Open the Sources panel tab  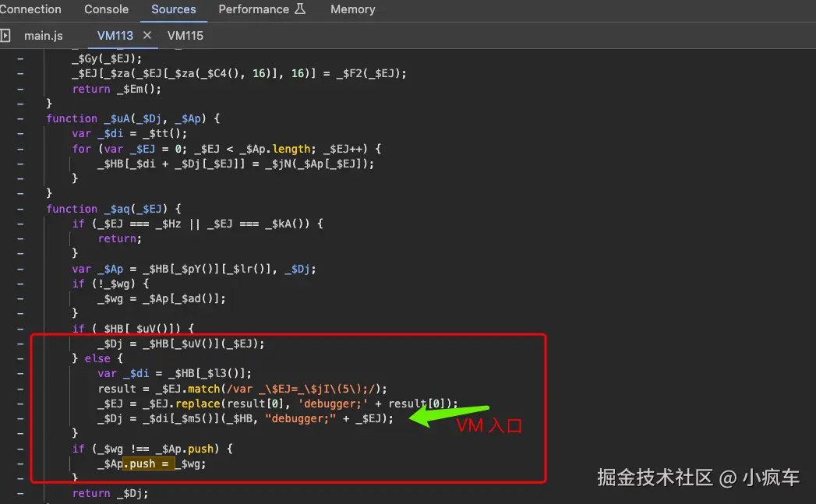tap(173, 9)
